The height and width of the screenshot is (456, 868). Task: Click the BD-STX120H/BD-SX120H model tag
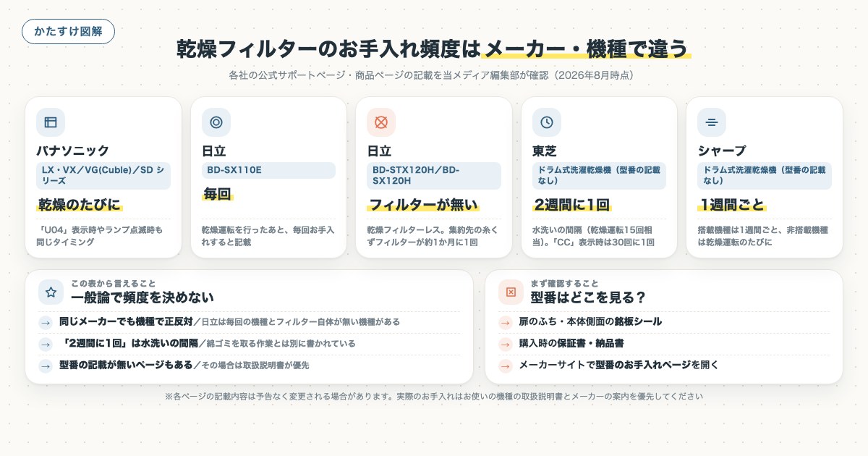(x=434, y=176)
